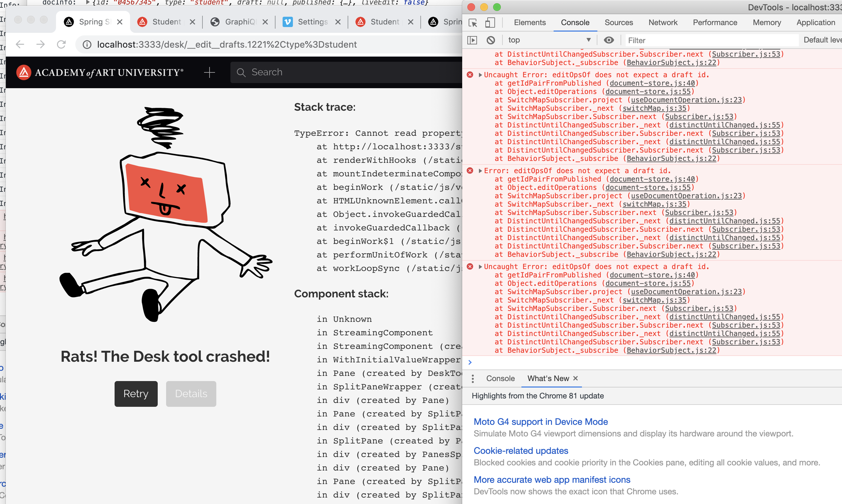
Task: Open More accurate web app manifest icons link
Action: click(552, 480)
